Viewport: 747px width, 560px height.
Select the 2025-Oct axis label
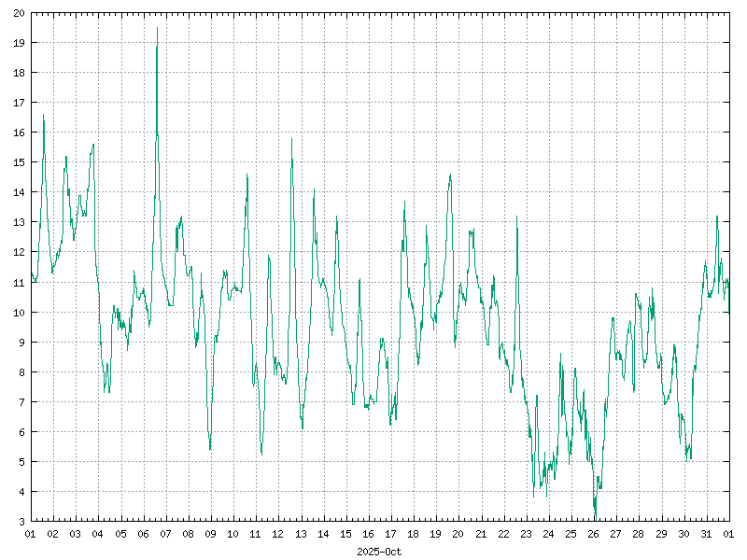[x=379, y=550]
